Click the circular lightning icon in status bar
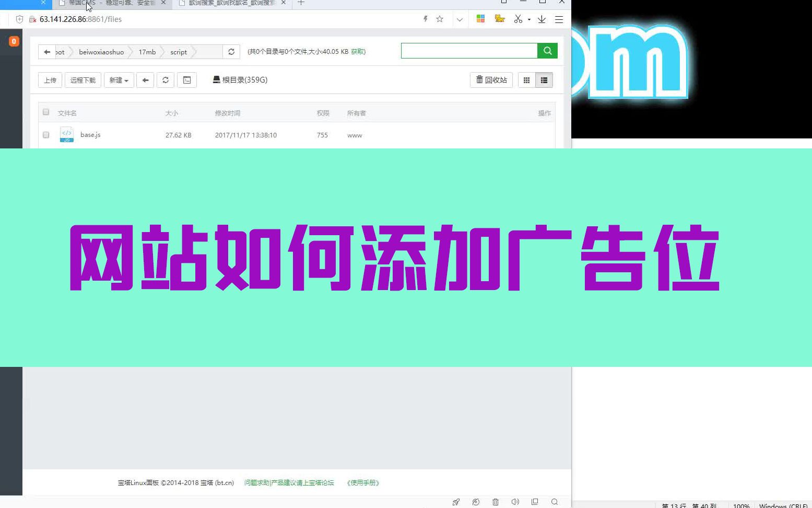The width and height of the screenshot is (812, 508). (x=476, y=502)
